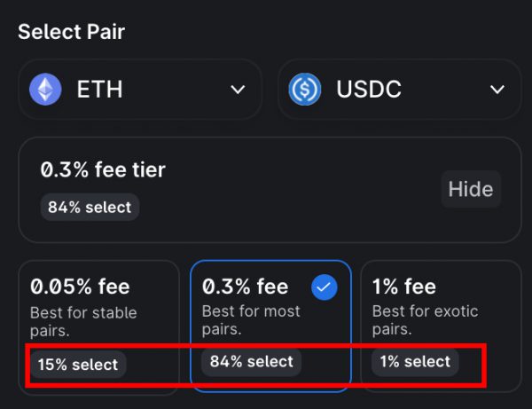Click the USDC dollar coin icon

coord(306,90)
